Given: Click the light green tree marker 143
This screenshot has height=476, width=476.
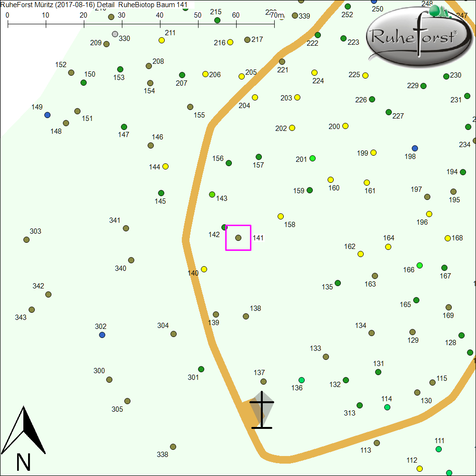Looking at the screenshot, I should (x=212, y=194).
